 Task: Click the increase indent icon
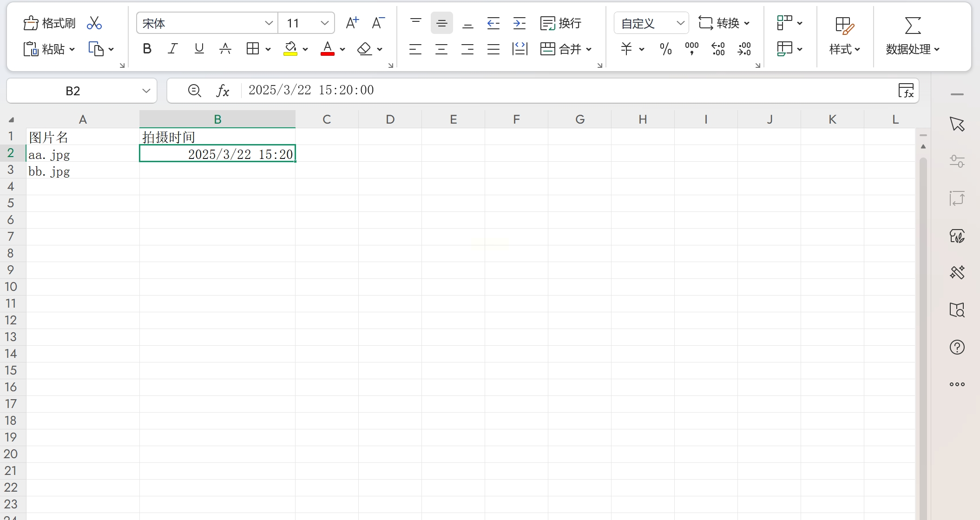click(x=519, y=23)
